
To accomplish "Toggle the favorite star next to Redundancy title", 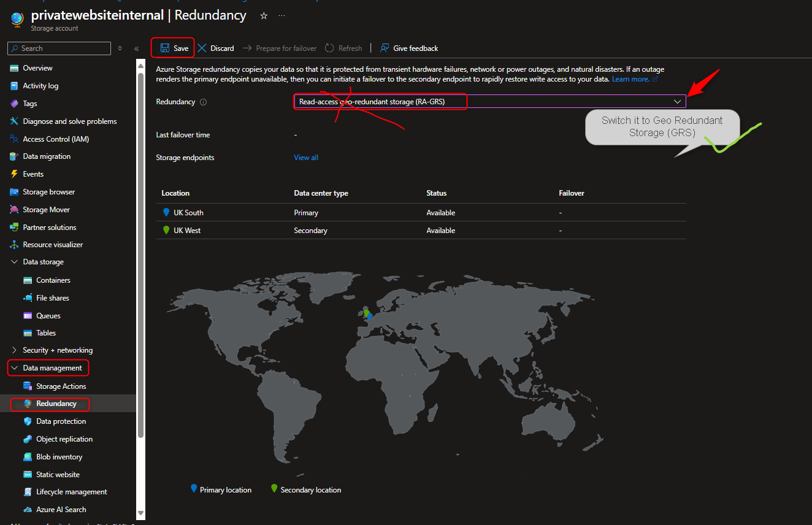I will [x=263, y=15].
